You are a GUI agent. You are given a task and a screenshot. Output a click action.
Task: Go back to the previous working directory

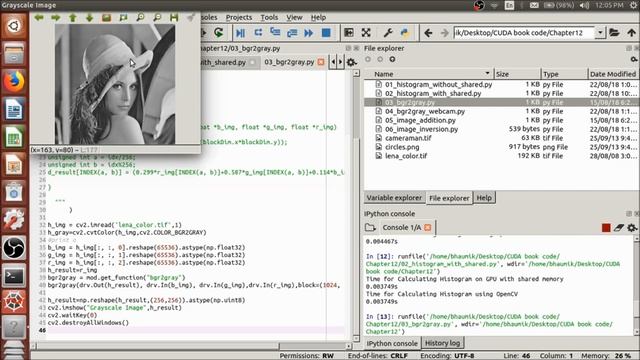point(428,33)
